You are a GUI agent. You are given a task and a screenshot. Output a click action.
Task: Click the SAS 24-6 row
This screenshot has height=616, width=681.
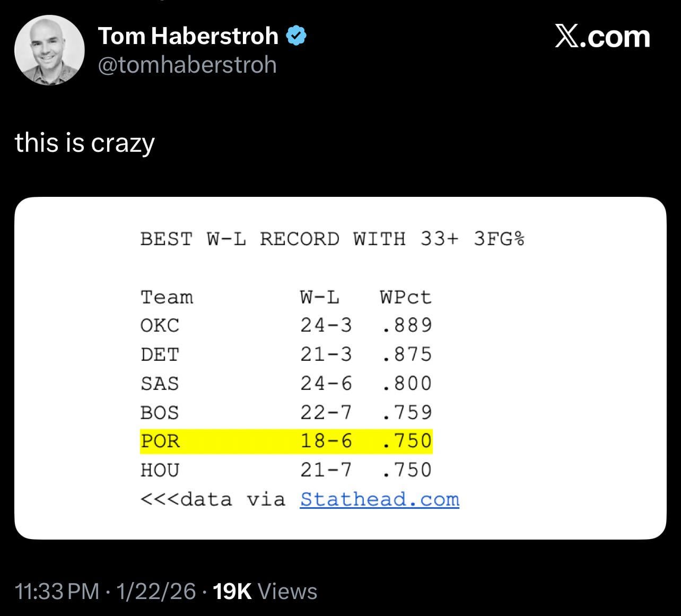(x=286, y=383)
